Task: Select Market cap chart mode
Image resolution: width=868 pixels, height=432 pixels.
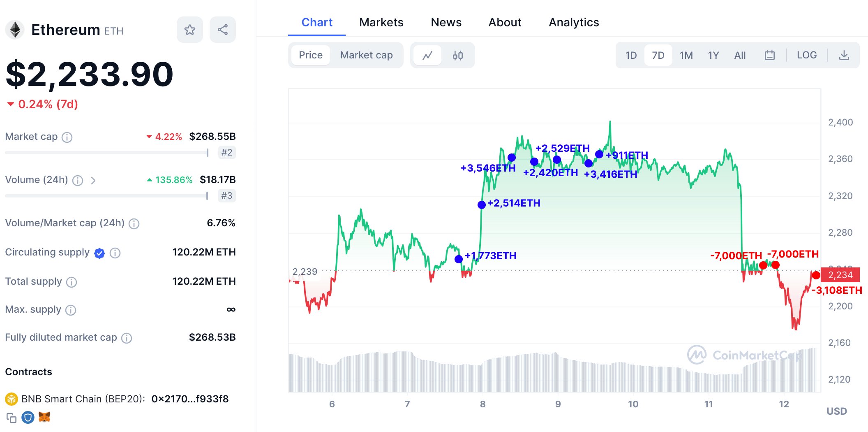Action: click(x=366, y=55)
